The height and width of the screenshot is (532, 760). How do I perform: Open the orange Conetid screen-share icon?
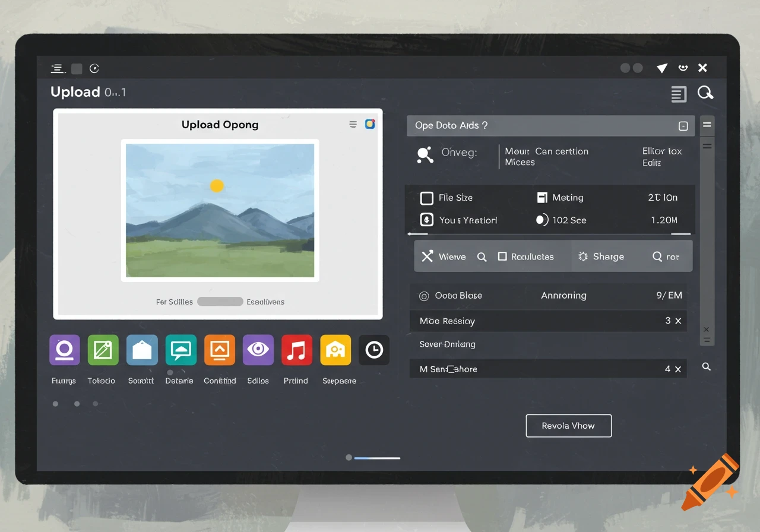click(219, 350)
